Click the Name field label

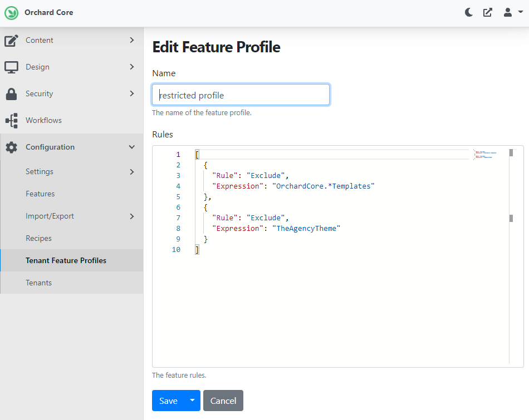point(164,73)
